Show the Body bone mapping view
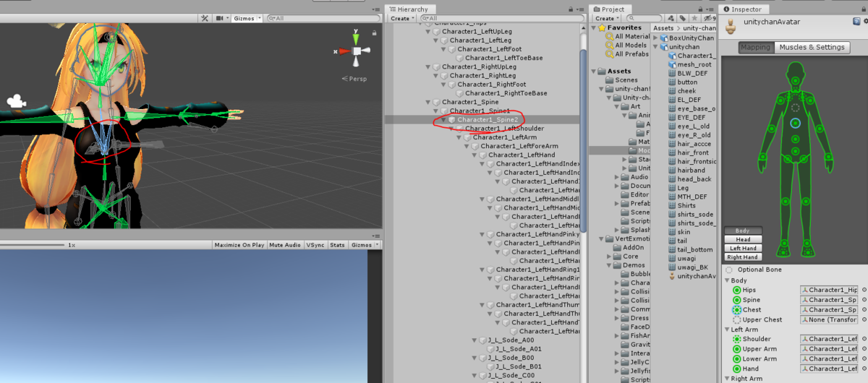Screen dimensions: 868x383 (742, 231)
